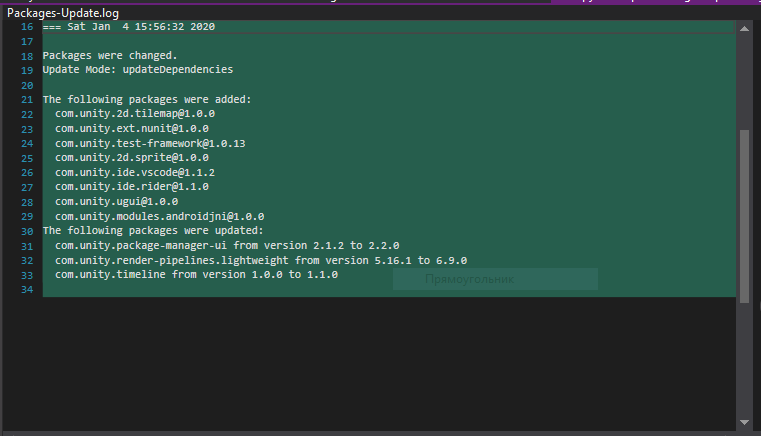The width and height of the screenshot is (761, 436).
Task: Click the com.unity.2d.tilemap@1.0.0 line
Action: point(135,114)
